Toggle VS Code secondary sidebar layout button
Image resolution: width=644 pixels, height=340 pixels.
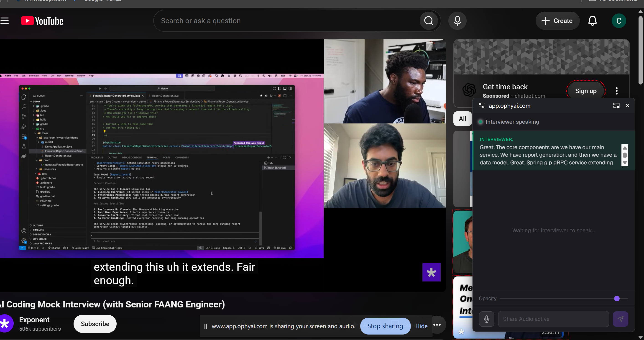[x=290, y=89]
